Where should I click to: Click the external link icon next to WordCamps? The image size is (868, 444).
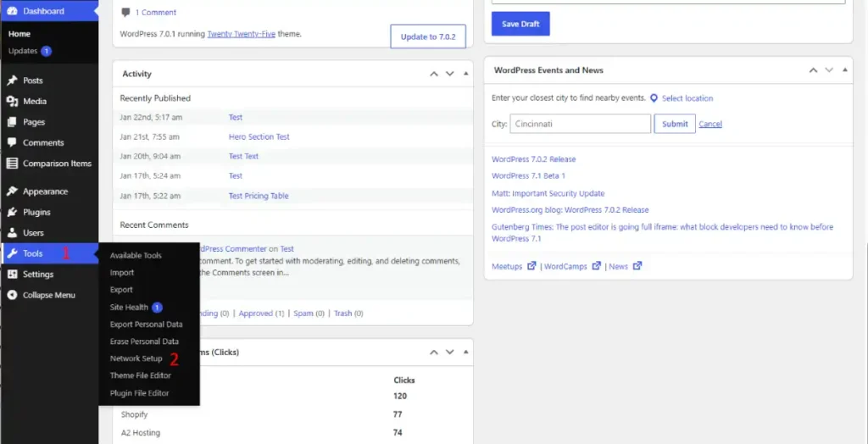[x=596, y=266]
